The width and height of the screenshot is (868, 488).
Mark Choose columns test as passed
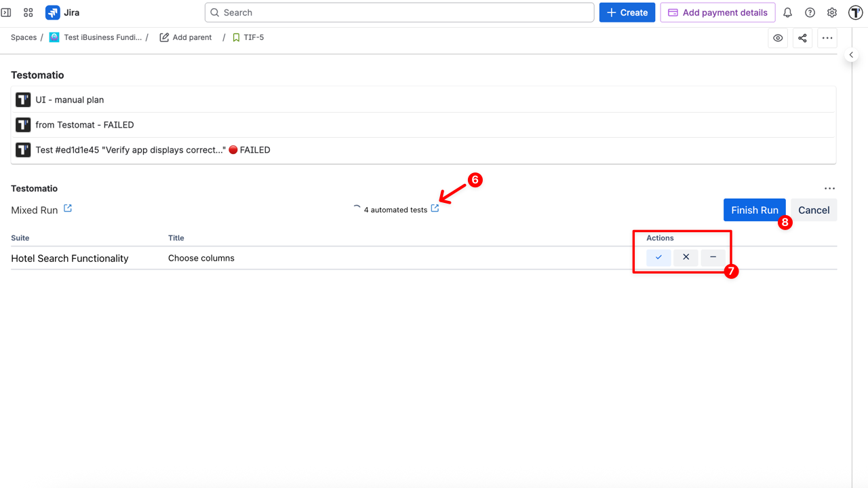(x=658, y=257)
